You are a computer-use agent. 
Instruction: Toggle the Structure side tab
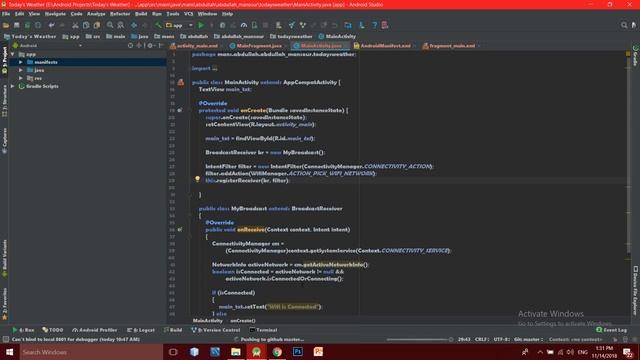tap(4, 101)
